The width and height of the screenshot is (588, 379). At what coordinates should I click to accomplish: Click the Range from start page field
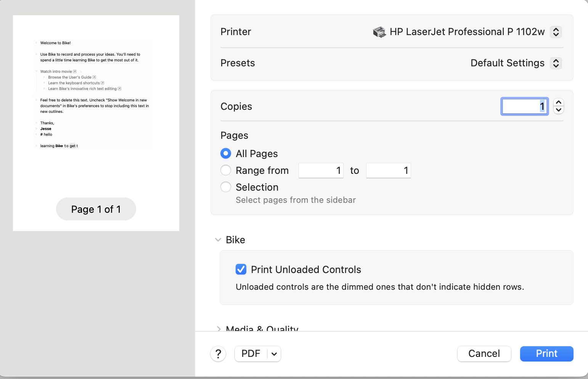coord(321,170)
